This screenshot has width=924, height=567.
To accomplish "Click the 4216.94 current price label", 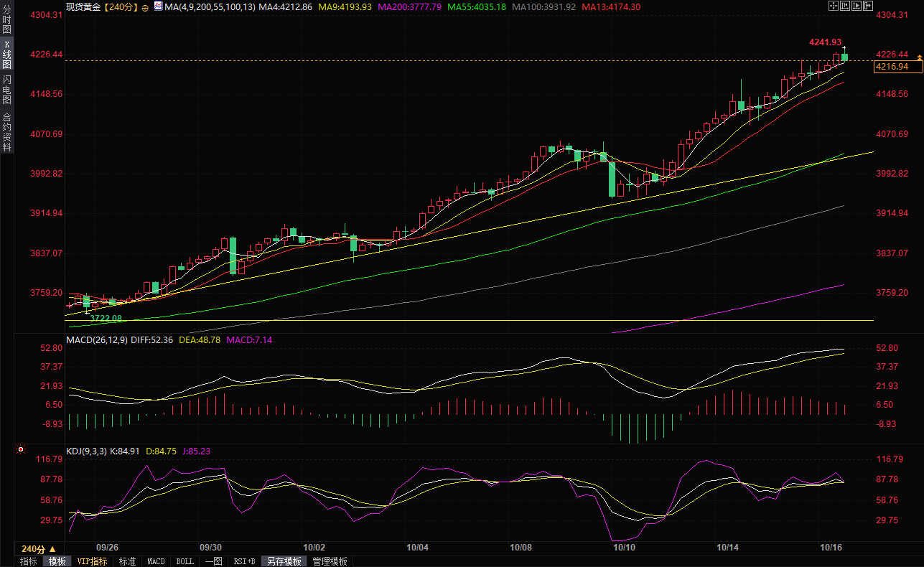I will (893, 67).
